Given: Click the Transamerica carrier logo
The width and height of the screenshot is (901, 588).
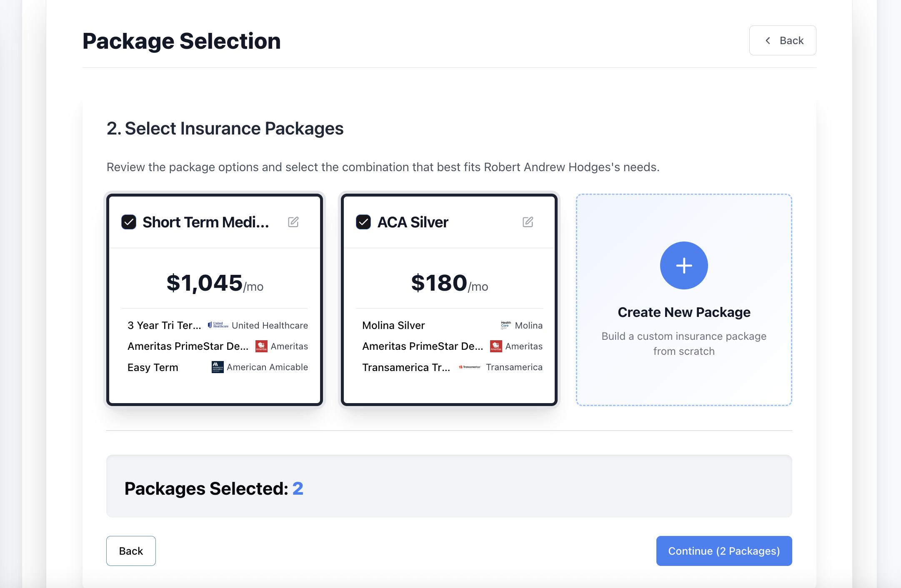Looking at the screenshot, I should point(470,367).
